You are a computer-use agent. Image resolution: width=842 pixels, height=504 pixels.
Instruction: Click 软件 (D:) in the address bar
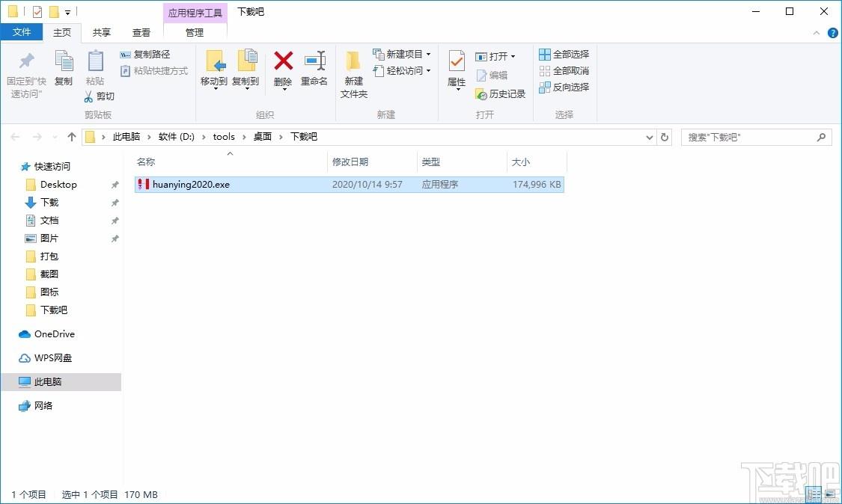(176, 137)
